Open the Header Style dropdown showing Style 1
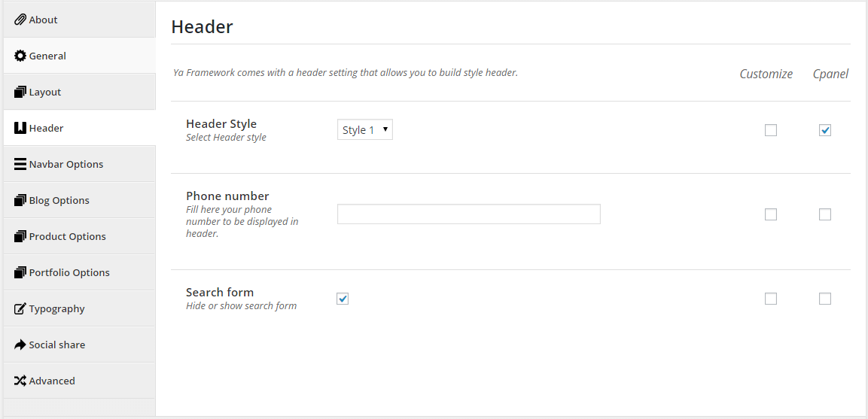Viewport: 868px width, 419px height. click(365, 130)
